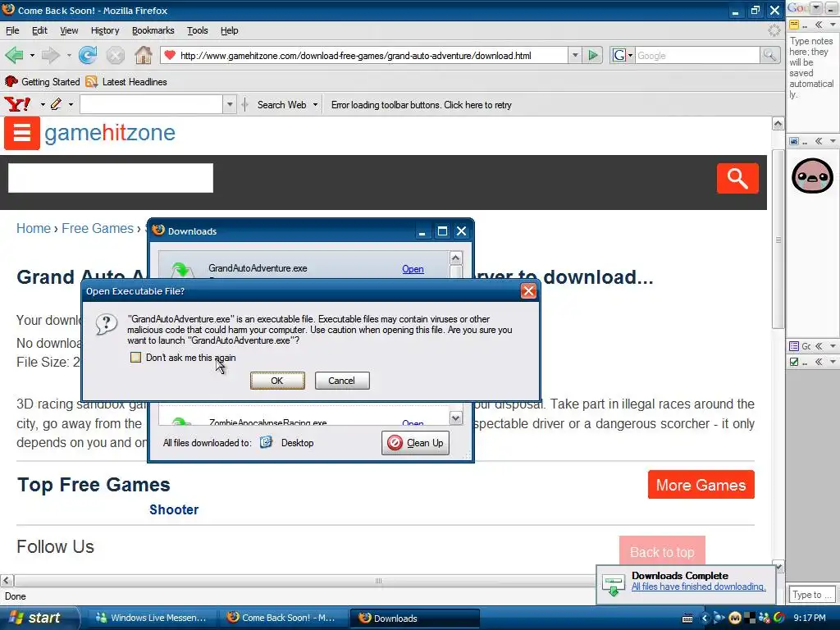Click the Downloads list scroll down arrow
Image resolution: width=840 pixels, height=630 pixels.
click(456, 418)
